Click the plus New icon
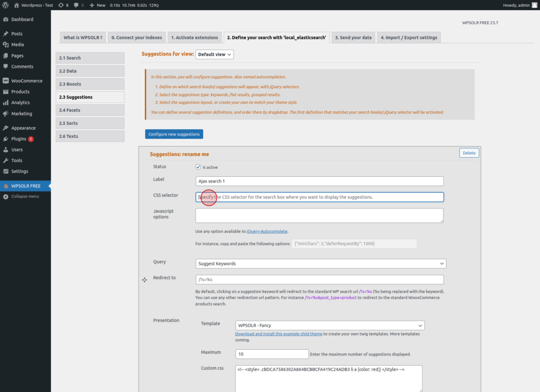Screen dimensions: 540x392 (x=92, y=5)
